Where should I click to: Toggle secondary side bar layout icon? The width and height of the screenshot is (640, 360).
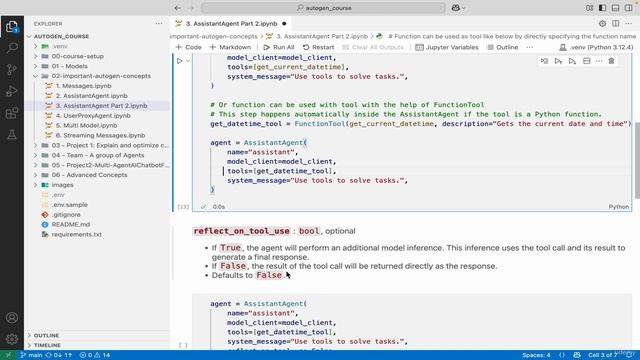[629, 8]
